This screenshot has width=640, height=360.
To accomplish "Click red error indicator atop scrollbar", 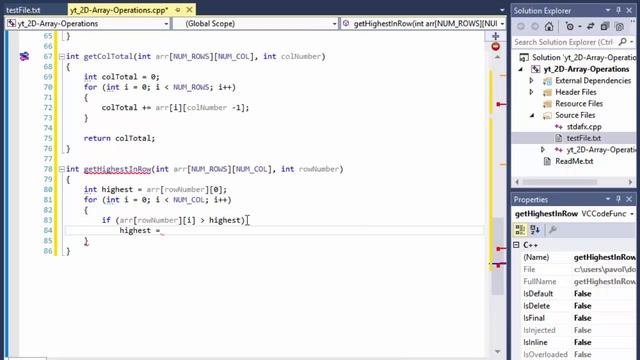I will pos(496,47).
